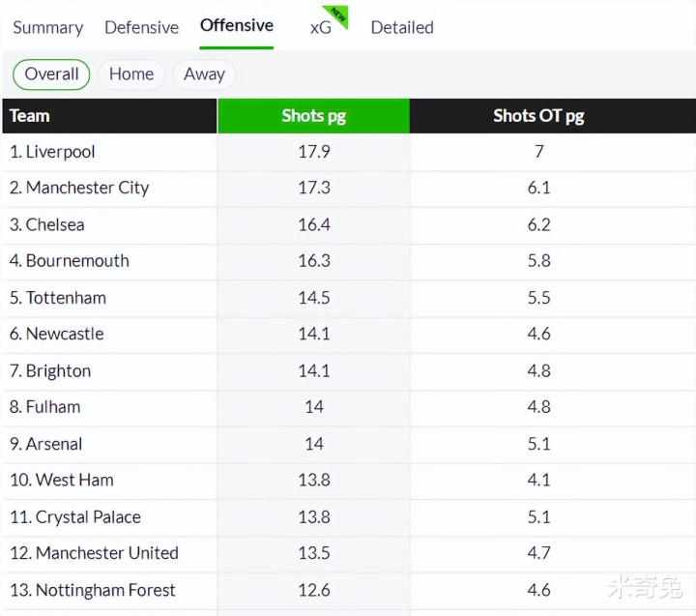Sort by Shots OT pg column header
The height and width of the screenshot is (616, 696).
click(538, 116)
